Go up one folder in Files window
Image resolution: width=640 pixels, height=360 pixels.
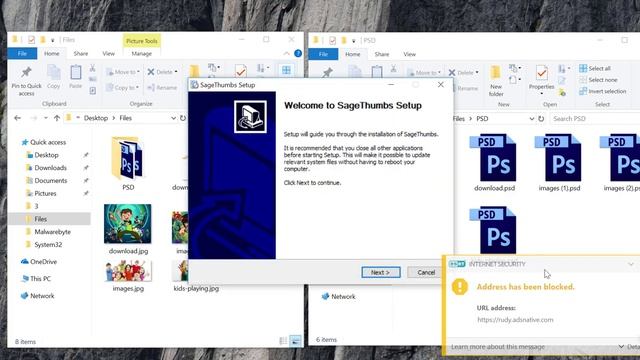[x=57, y=118]
